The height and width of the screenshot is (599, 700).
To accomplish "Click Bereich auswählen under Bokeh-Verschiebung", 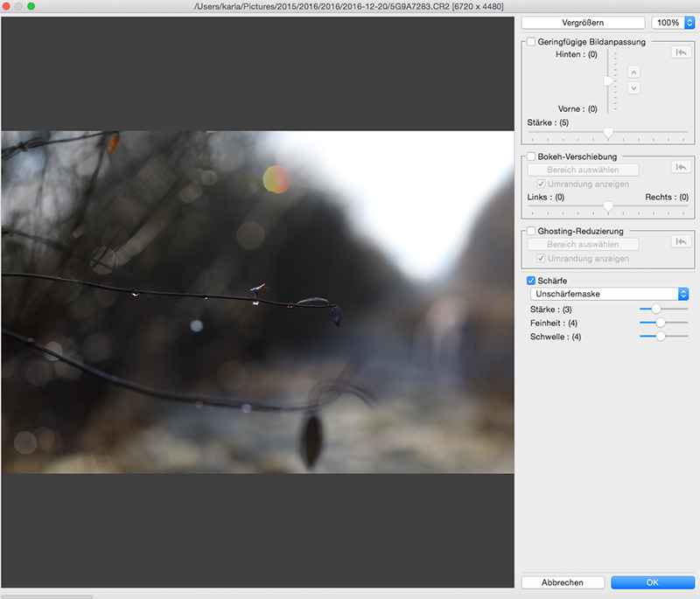I will (582, 170).
